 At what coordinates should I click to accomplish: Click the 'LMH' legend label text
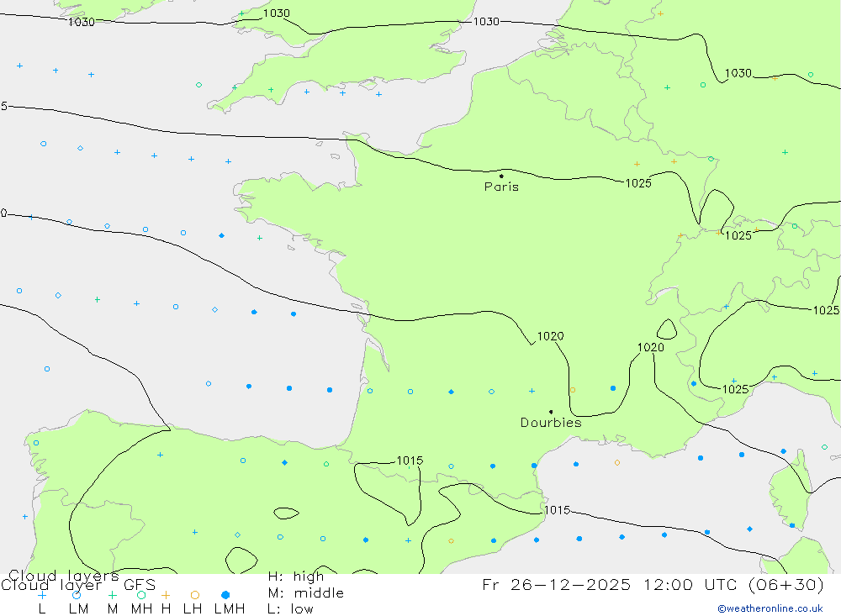point(230,609)
